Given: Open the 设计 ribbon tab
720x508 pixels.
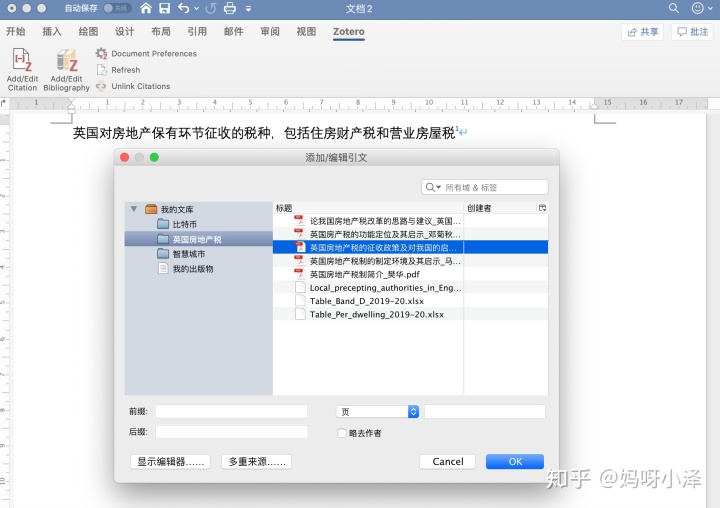Looking at the screenshot, I should [124, 31].
